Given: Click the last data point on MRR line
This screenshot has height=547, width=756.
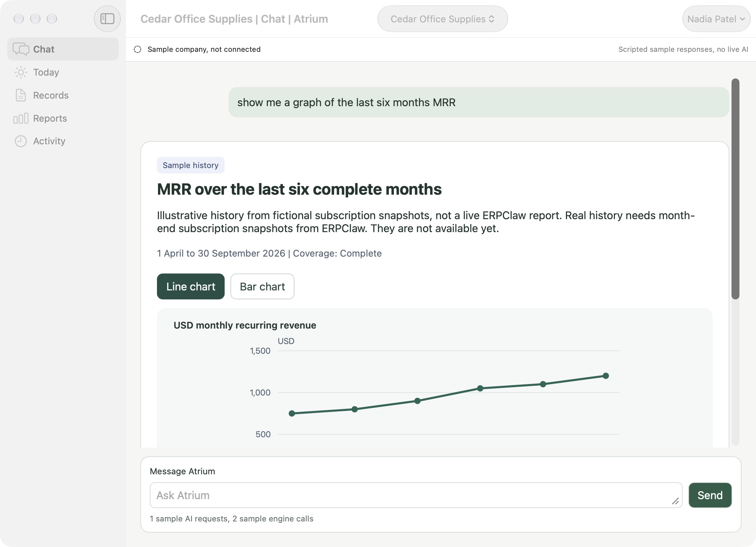Looking at the screenshot, I should [606, 376].
